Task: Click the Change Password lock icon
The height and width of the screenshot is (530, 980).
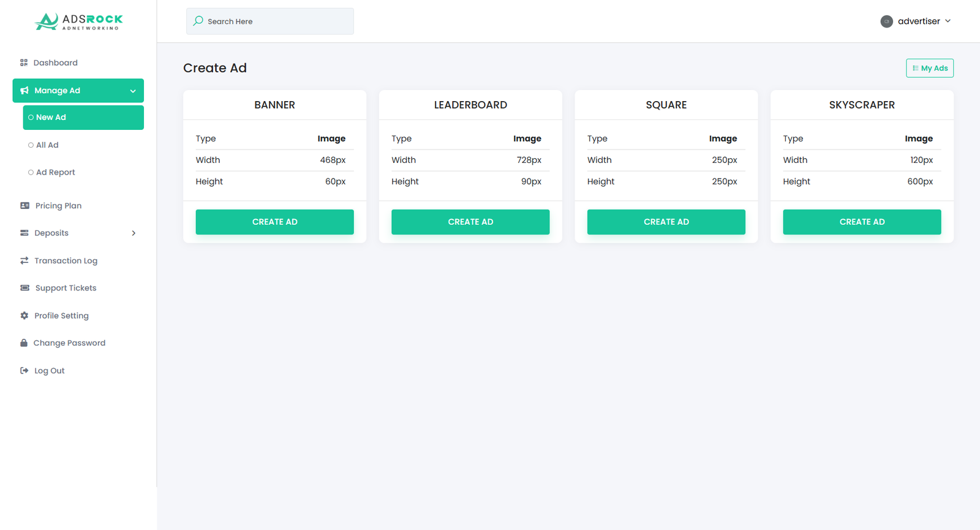Action: 24,343
